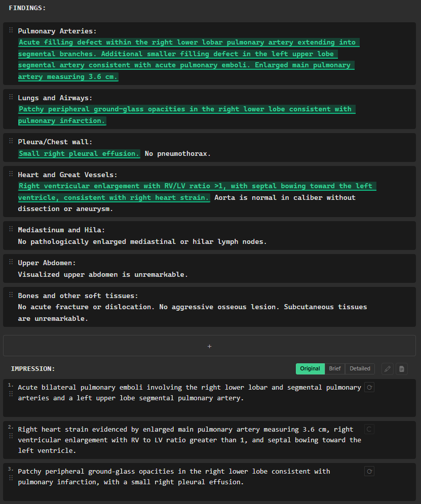Screen dimensions: 421x504
Task: Click the highlighted 'Small right pleural effusion.' text
Action: click(x=79, y=153)
